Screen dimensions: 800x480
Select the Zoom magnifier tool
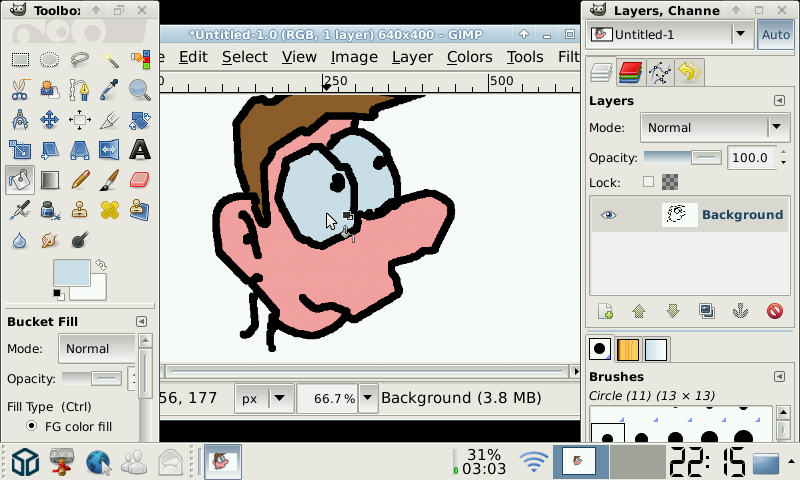(140, 90)
